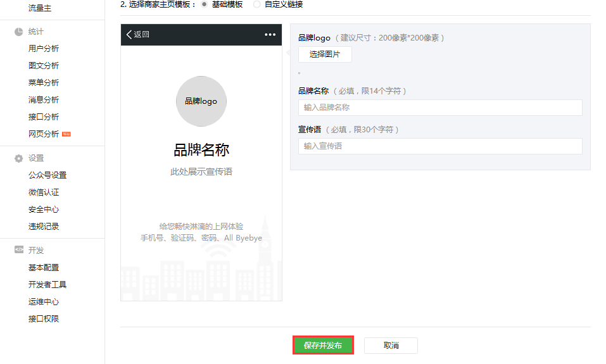Click 保存并发布 green button
606x364 pixels.
pos(323,346)
